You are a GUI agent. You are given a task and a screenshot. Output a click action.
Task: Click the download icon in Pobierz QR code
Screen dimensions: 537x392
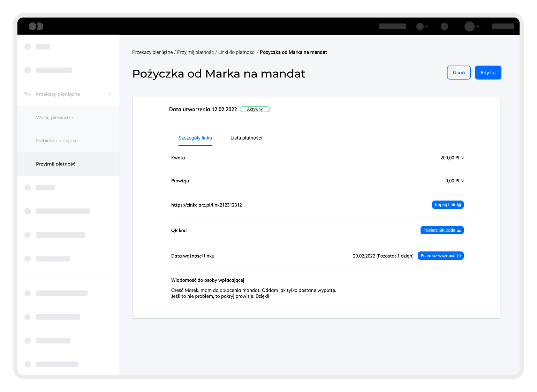(x=459, y=230)
